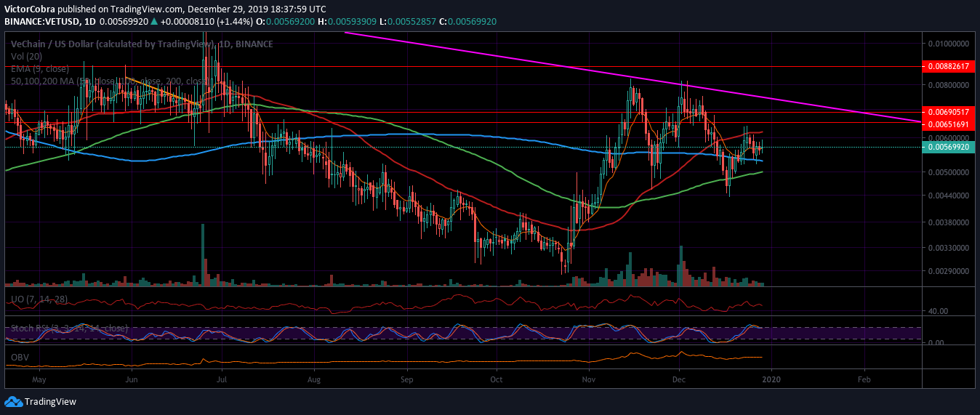Click the Nov label on time axis
Image resolution: width=980 pixels, height=415 pixels.
coord(589,379)
